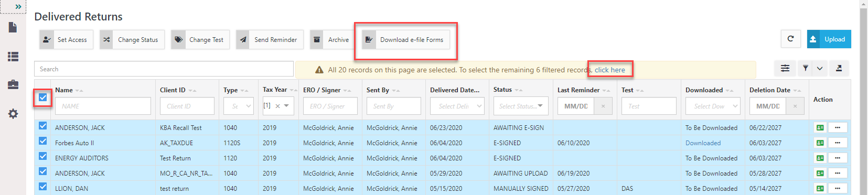Image resolution: width=868 pixels, height=195 pixels.
Task: Click the filter funnel icon
Action: point(806,68)
